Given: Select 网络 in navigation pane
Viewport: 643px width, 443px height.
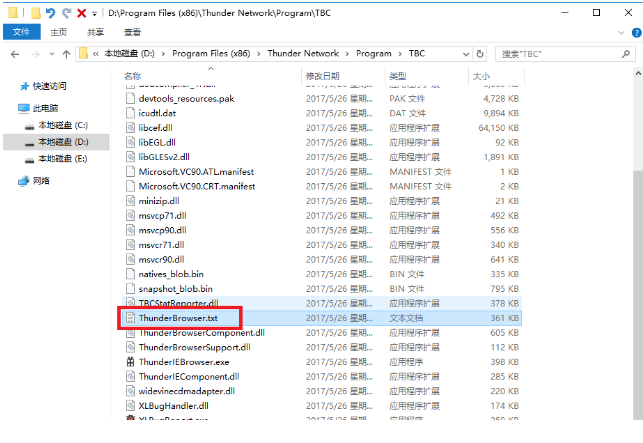Looking at the screenshot, I should tap(41, 181).
